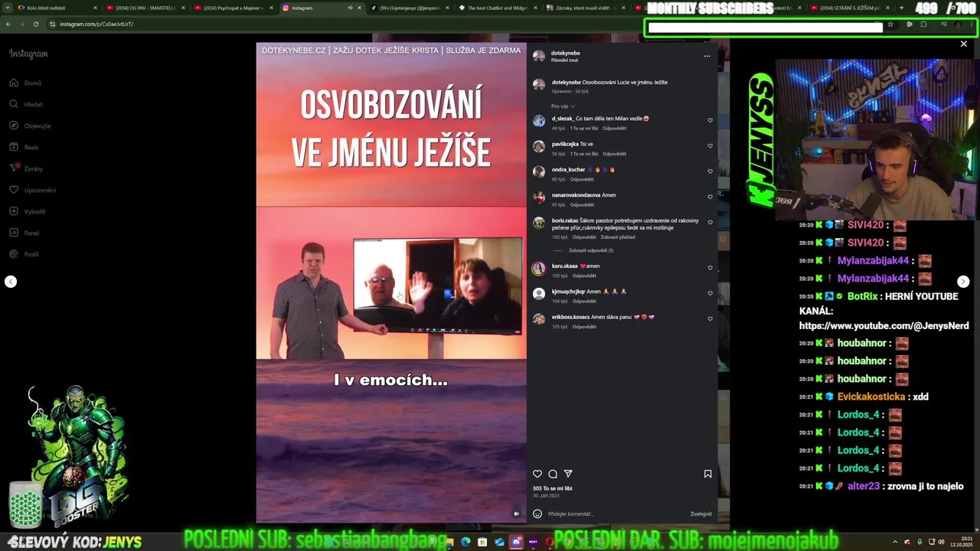Open Microsoft Edge on the taskbar
This screenshot has height=551, width=980.
[465, 542]
